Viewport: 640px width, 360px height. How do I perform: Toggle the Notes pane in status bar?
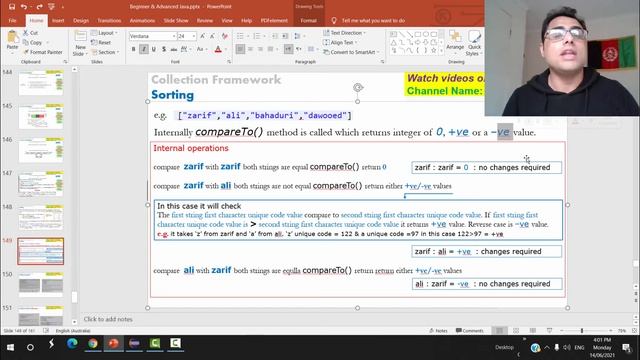(438, 331)
